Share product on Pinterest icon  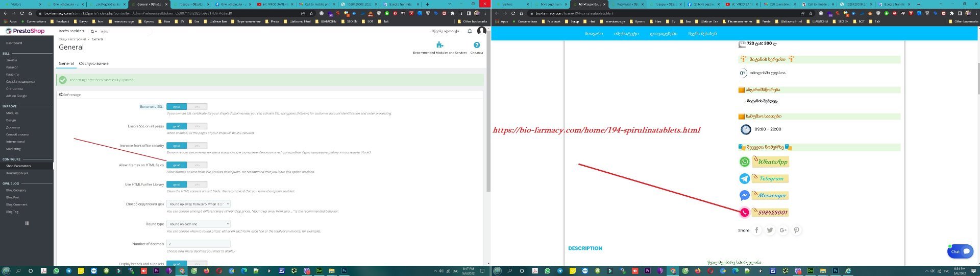tap(796, 230)
